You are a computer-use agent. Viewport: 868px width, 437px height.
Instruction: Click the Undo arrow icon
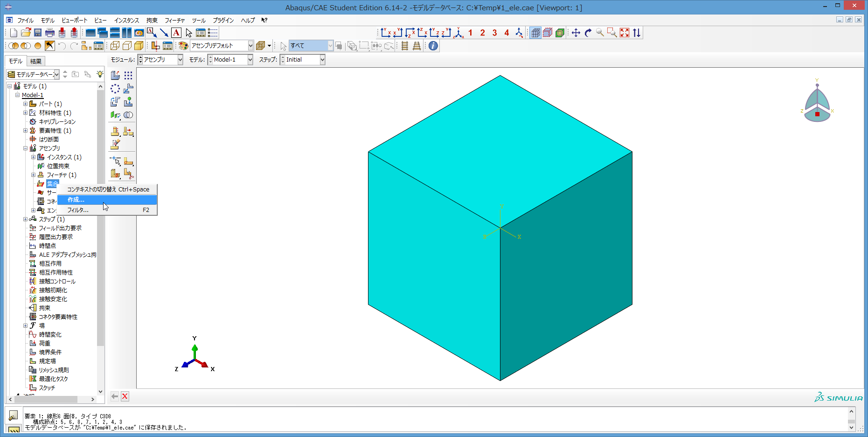62,46
